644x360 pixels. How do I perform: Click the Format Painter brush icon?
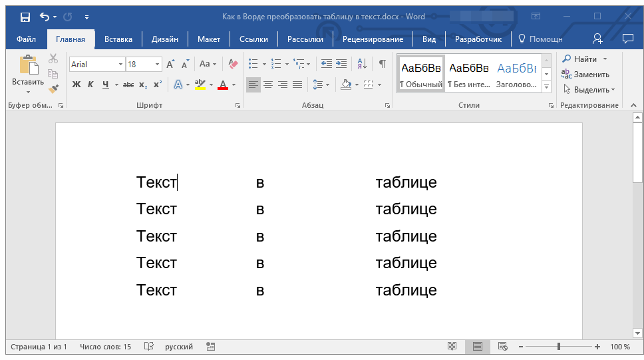pyautogui.click(x=54, y=89)
